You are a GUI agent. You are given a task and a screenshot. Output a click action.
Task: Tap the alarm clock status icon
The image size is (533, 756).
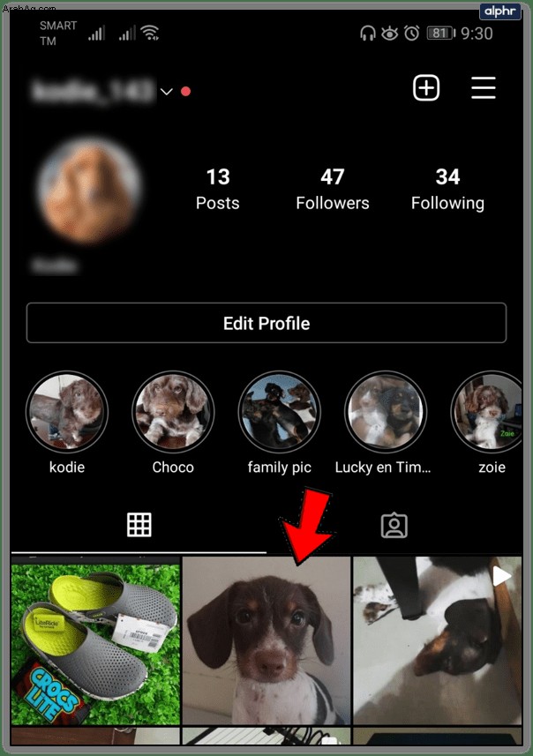coord(411,34)
